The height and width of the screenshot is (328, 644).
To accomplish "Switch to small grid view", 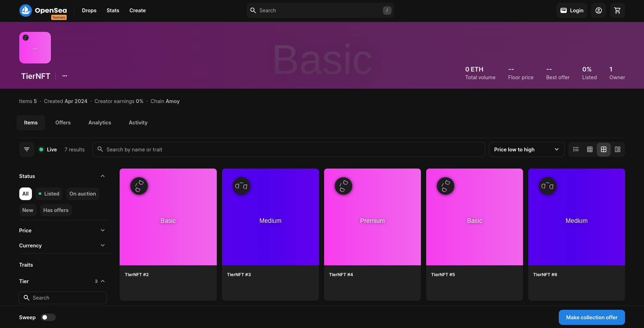I will (590, 150).
